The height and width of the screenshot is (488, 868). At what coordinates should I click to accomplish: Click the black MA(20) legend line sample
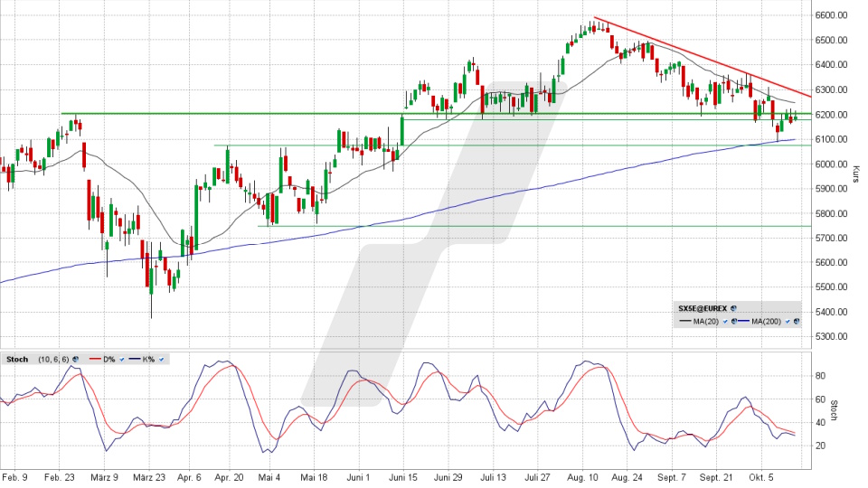pyautogui.click(x=685, y=321)
